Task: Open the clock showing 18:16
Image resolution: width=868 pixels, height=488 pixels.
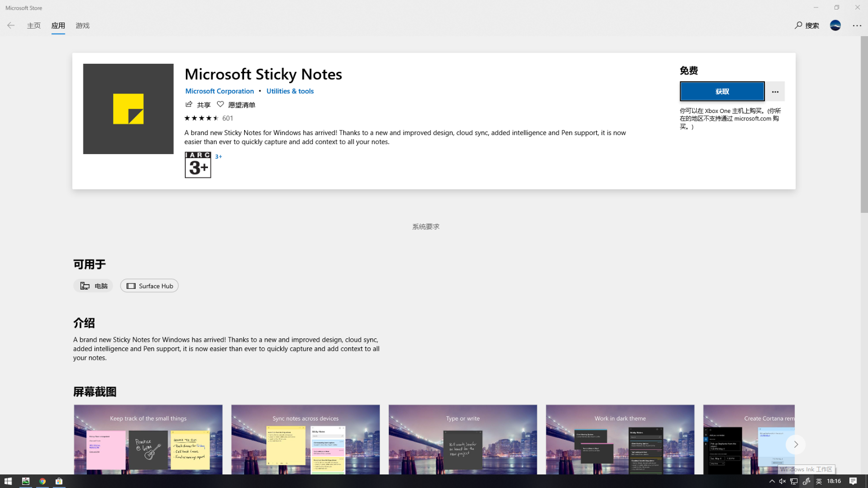Action: [x=834, y=481]
